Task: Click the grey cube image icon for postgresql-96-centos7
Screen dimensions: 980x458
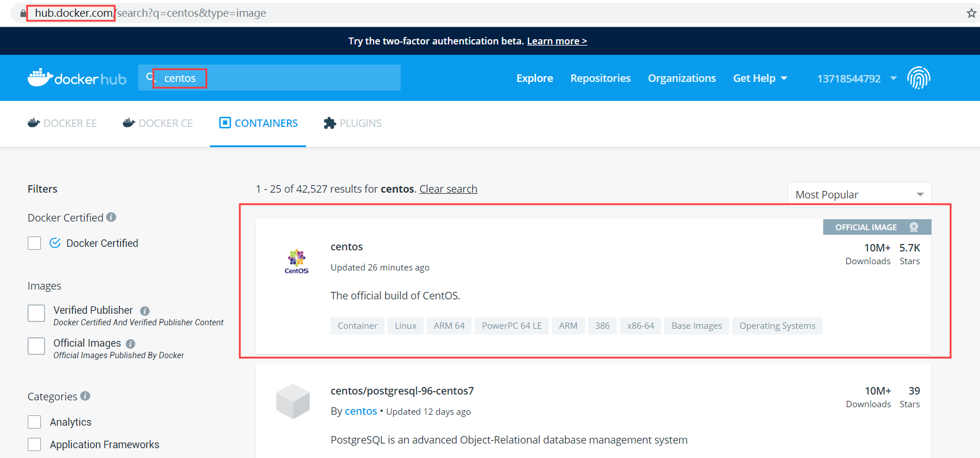Action: pyautogui.click(x=293, y=401)
